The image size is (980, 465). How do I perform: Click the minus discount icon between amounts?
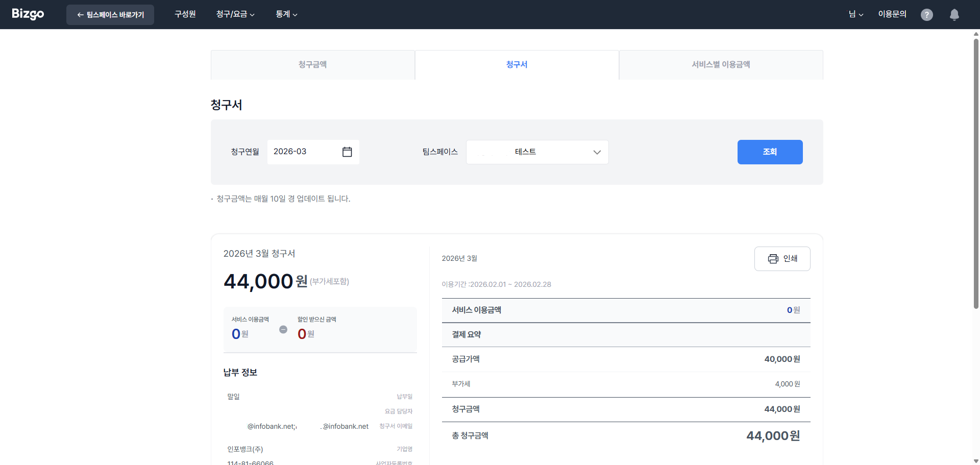click(283, 329)
